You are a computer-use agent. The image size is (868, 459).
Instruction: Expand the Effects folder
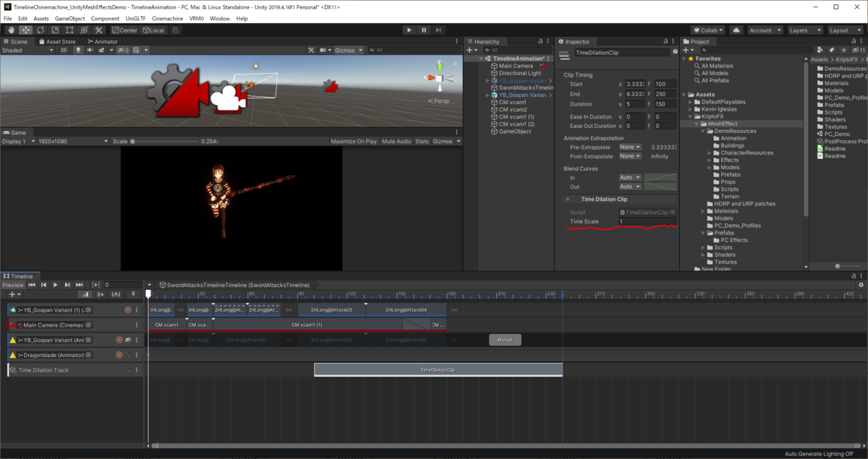point(710,160)
